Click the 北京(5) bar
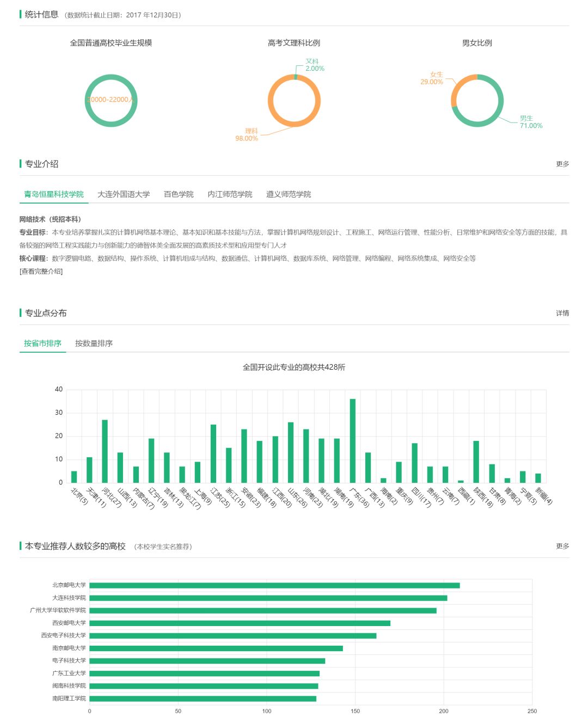Viewport: 588px width, 723px height. coord(74,477)
